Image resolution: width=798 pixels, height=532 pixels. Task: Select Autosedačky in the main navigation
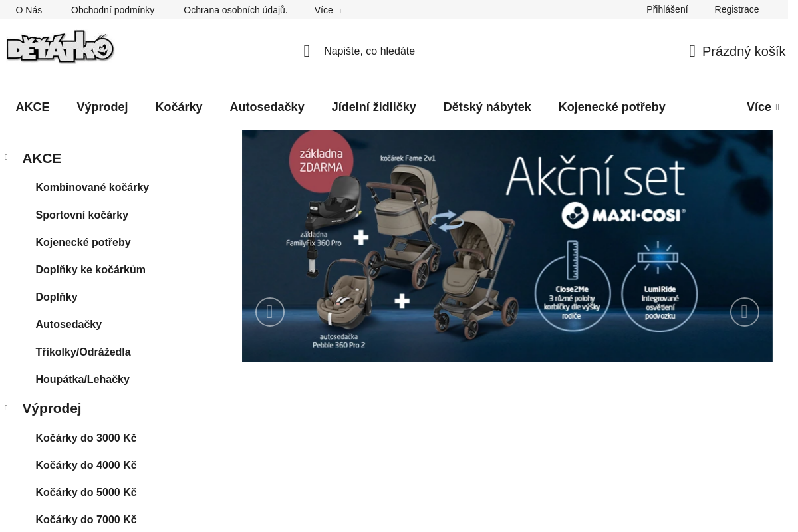pyautogui.click(x=267, y=107)
